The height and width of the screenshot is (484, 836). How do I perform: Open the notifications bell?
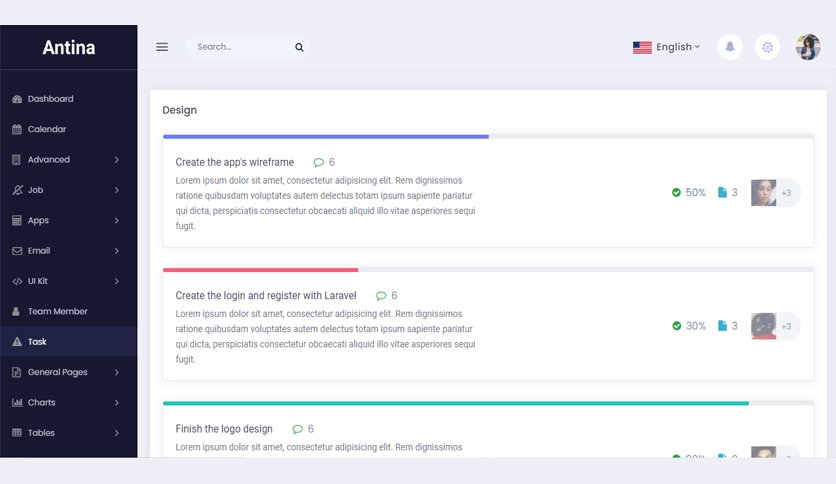point(730,47)
